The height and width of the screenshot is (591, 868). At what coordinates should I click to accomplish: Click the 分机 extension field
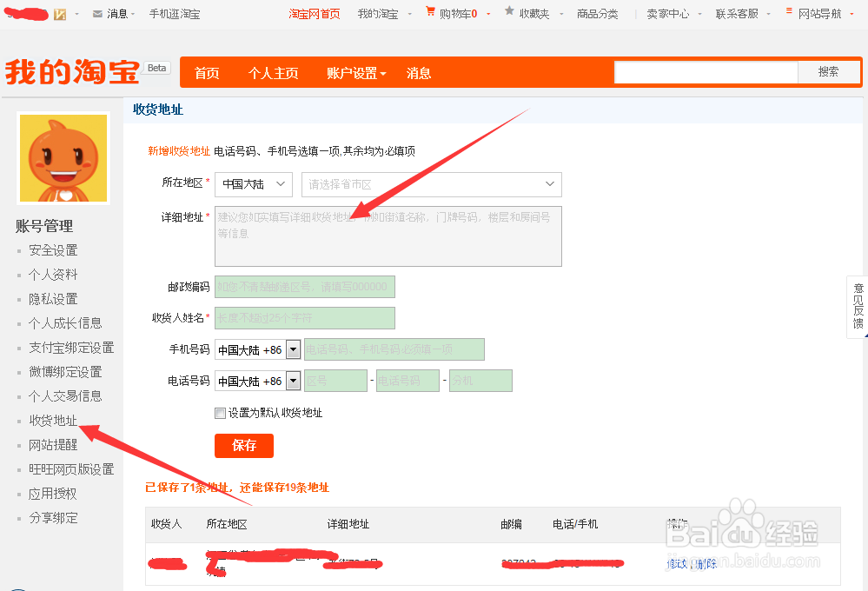coord(480,381)
